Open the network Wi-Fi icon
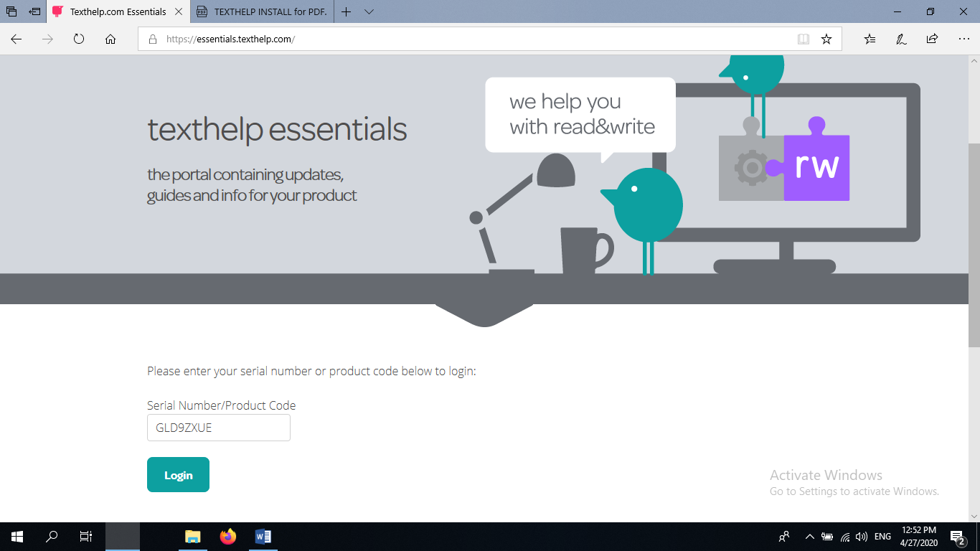Image resolution: width=980 pixels, height=551 pixels. pyautogui.click(x=845, y=537)
